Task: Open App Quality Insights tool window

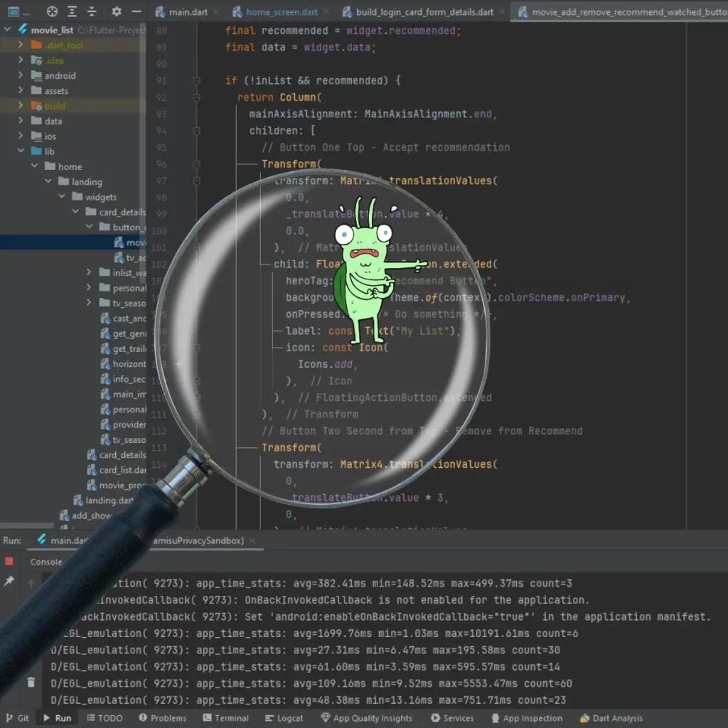Action: pos(366,718)
